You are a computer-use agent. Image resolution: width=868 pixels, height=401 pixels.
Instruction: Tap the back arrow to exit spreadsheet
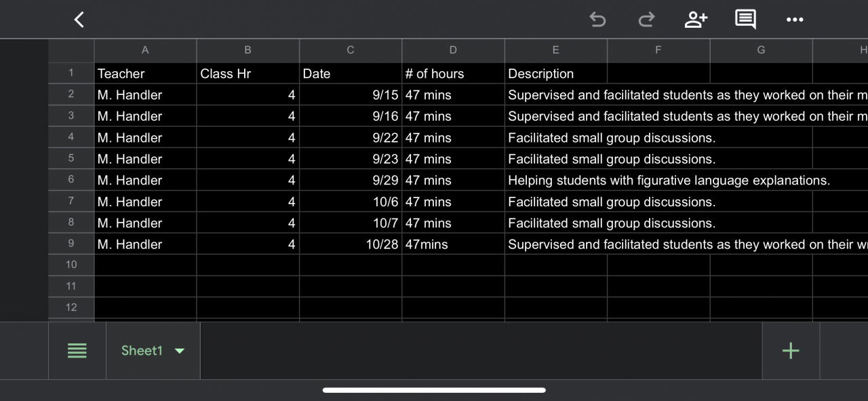[x=79, y=20]
